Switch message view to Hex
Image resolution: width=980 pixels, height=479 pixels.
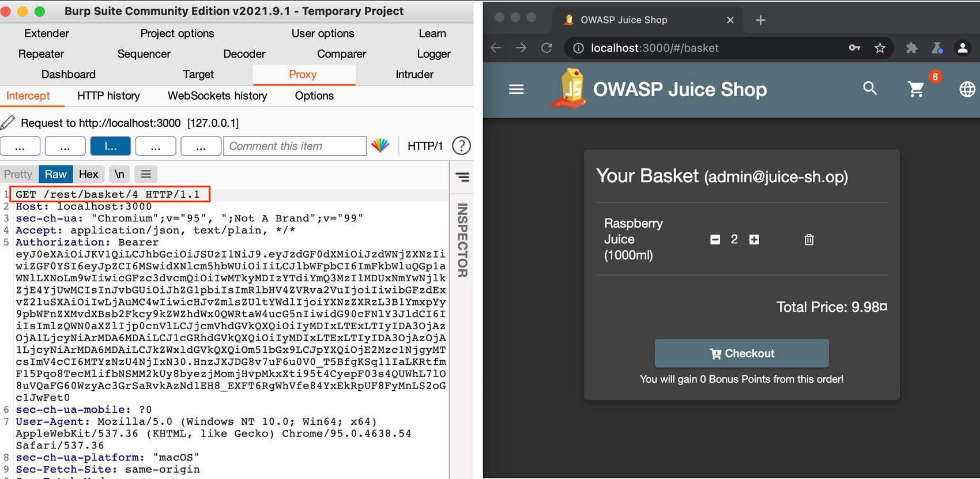[x=88, y=174]
